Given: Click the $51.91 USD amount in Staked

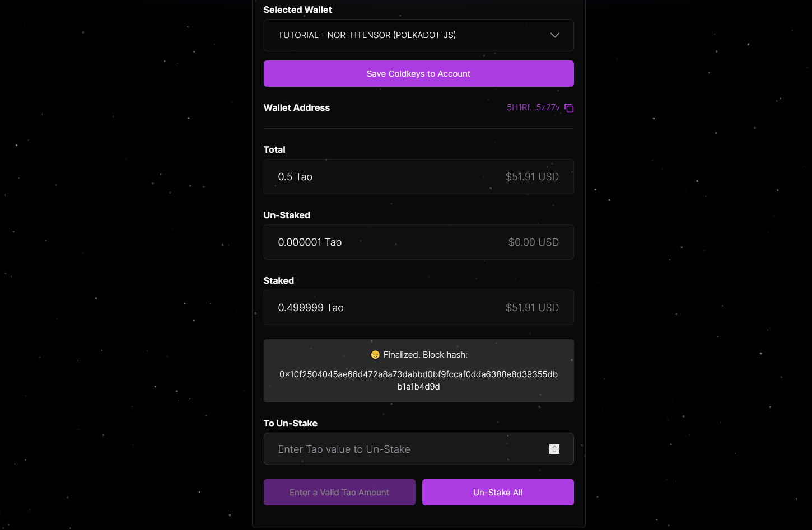Looking at the screenshot, I should coord(532,308).
